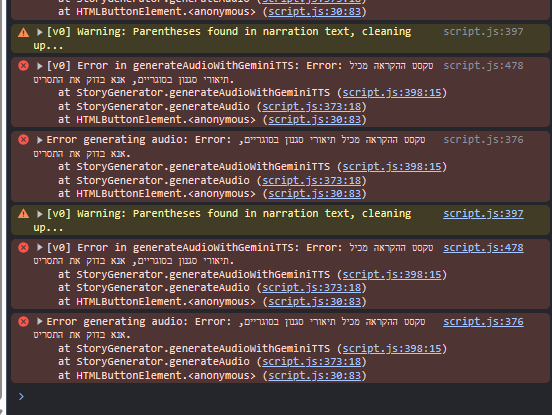
Task: Open script.js:30:83 link in the topmost partial error
Action: [314, 12]
